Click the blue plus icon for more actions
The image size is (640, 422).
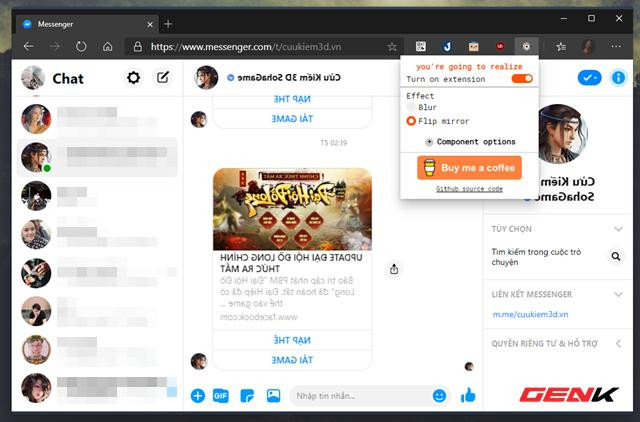[x=197, y=396]
